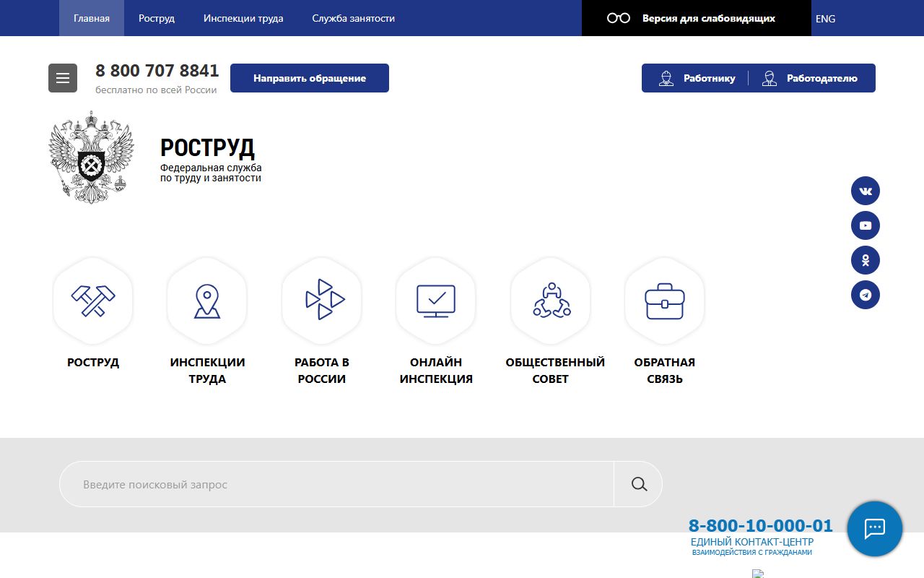The width and height of the screenshot is (924, 578).
Task: Open Инспекции труда in the top navigation
Action: pyautogui.click(x=243, y=18)
